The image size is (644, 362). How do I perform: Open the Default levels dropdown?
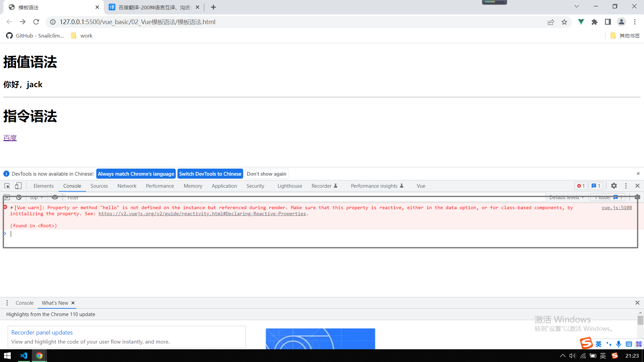(x=566, y=197)
